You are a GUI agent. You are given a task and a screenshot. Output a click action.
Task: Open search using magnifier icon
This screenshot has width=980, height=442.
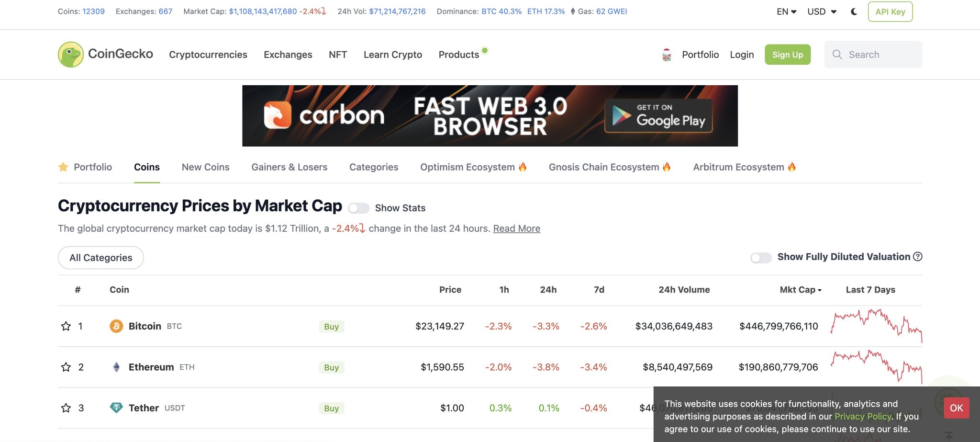(837, 54)
